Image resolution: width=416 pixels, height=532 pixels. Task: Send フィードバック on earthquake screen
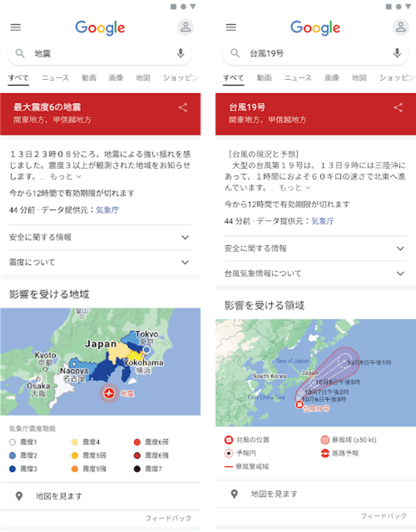point(168,518)
